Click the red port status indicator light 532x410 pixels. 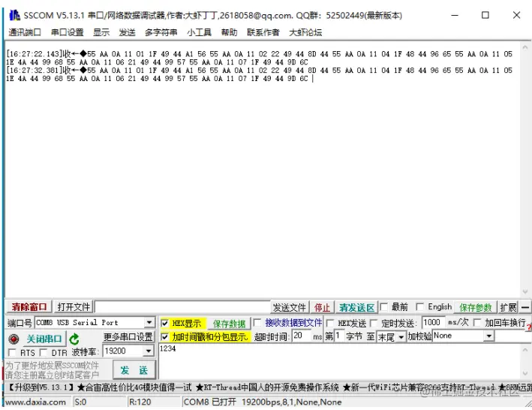pos(14,339)
